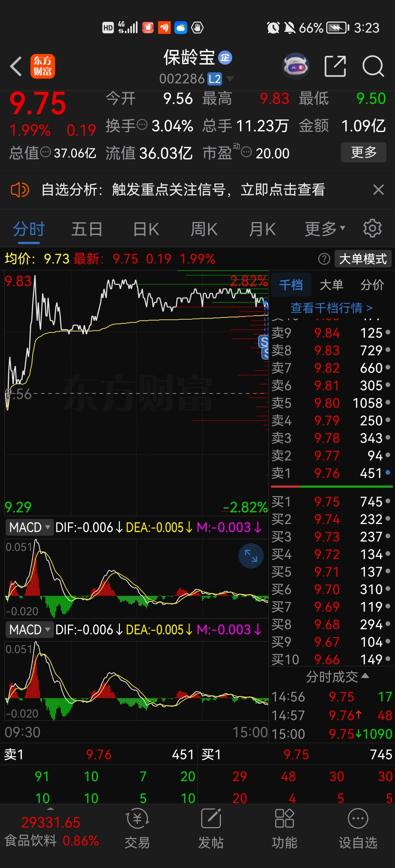Open the 东方财富 app logo

tap(43, 66)
